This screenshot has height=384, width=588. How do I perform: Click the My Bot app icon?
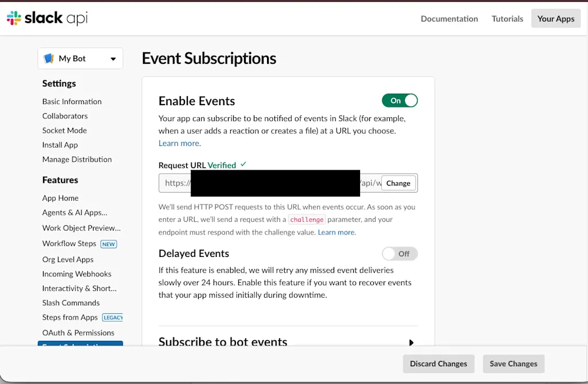pos(49,59)
